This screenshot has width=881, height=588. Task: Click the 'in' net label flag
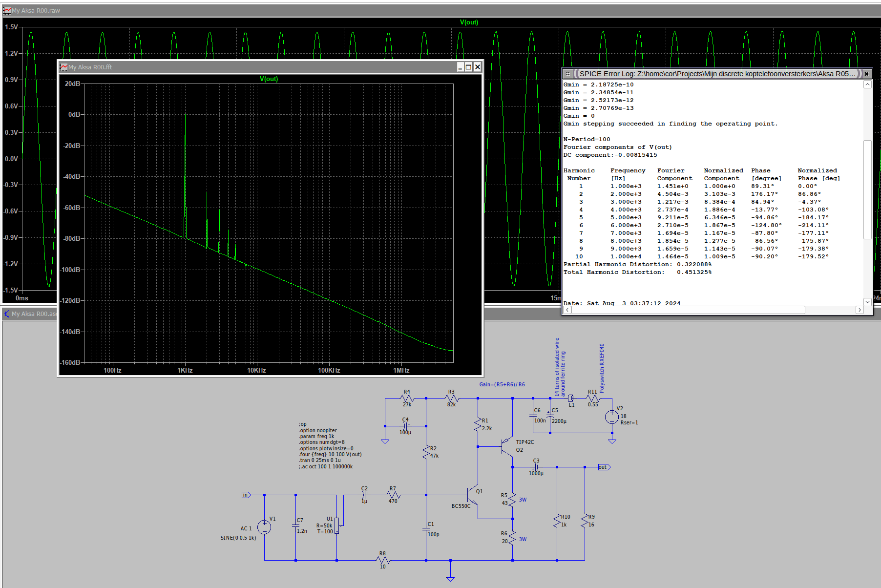click(246, 495)
